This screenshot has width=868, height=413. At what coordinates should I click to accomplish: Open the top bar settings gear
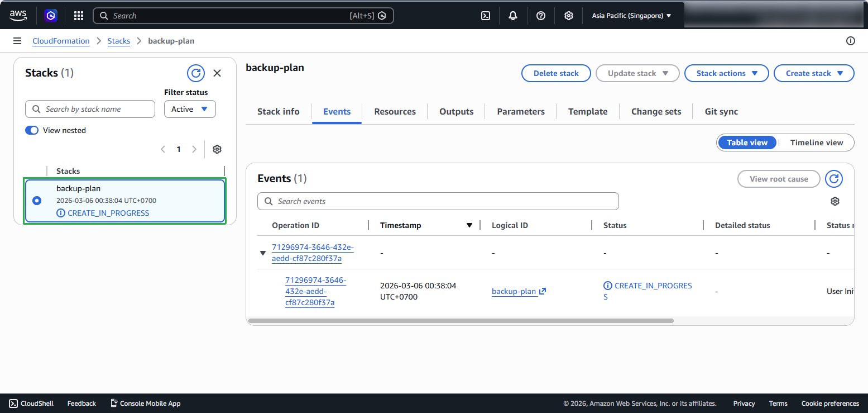click(568, 16)
